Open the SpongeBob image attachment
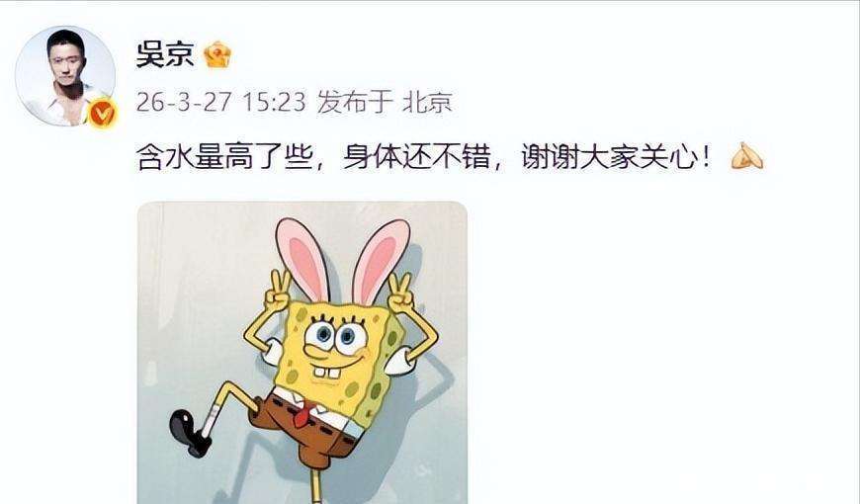 click(302, 352)
